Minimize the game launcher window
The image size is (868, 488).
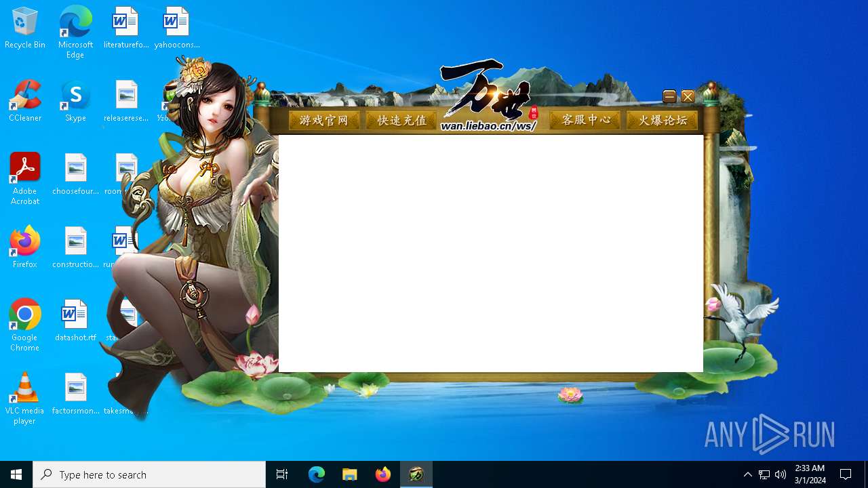669,97
